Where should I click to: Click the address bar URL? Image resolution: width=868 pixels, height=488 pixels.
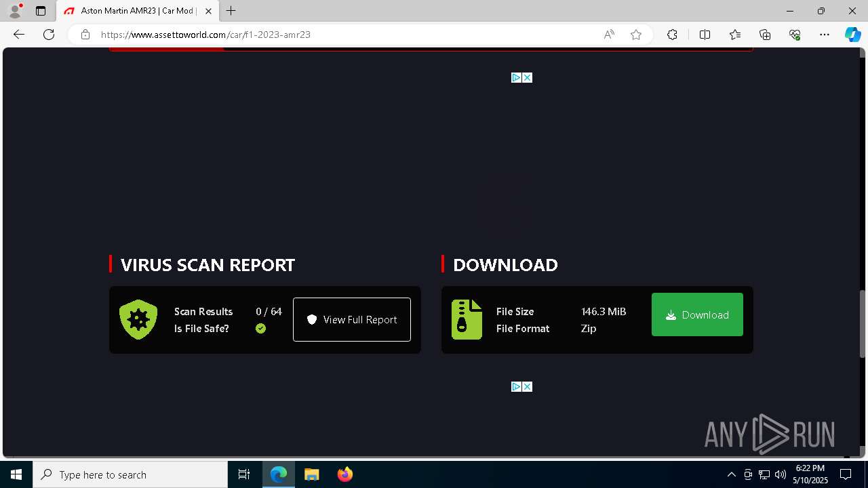coord(205,35)
